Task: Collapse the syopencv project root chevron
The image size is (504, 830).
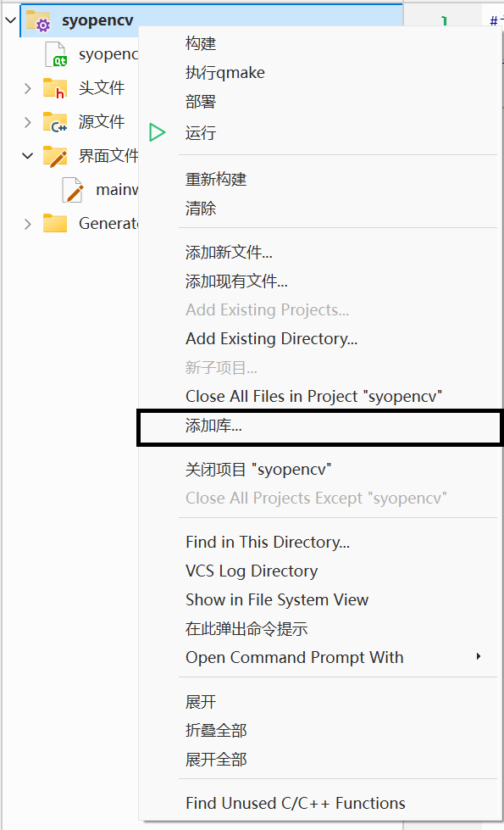Action: [8, 19]
